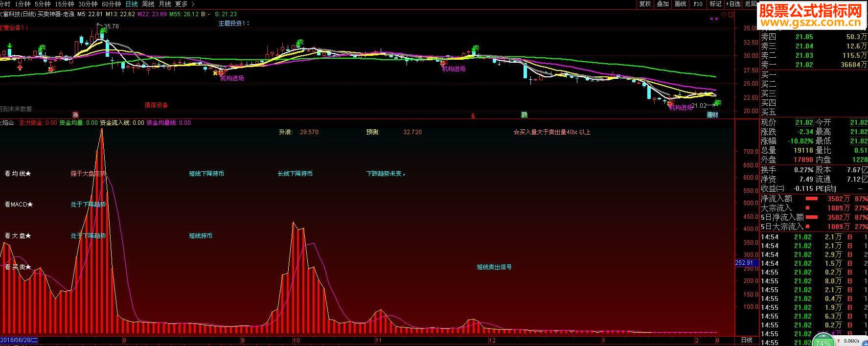Expand the 更多 periods dropdown
868x346 pixels.
(x=184, y=4)
